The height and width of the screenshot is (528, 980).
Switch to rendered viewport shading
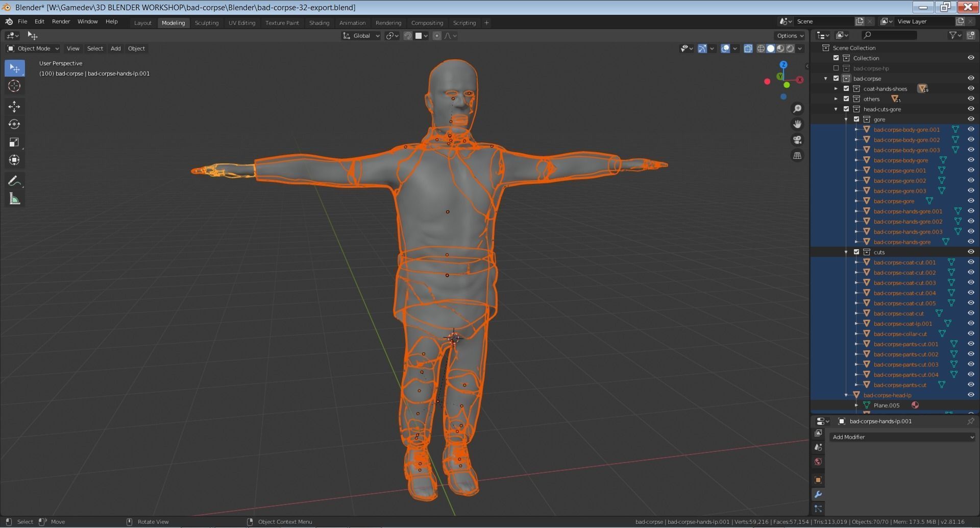(790, 49)
